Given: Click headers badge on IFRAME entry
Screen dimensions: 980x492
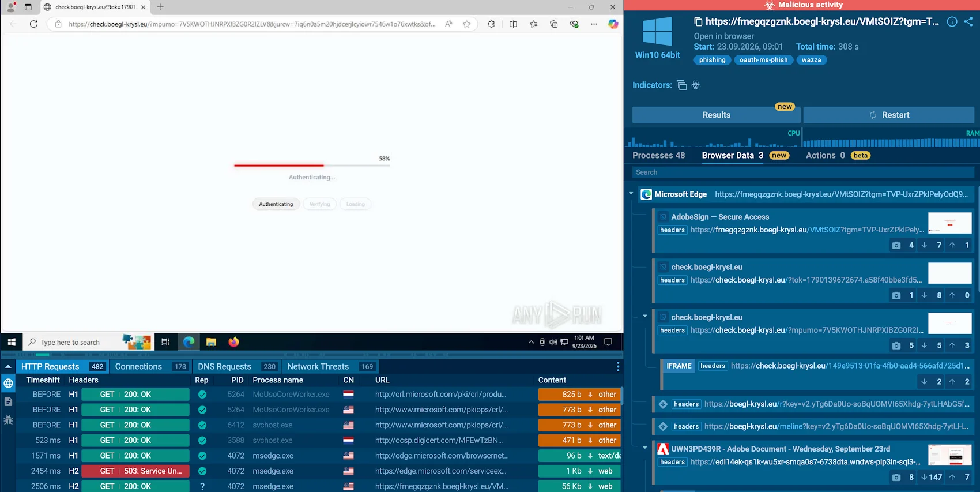Looking at the screenshot, I should click(713, 366).
